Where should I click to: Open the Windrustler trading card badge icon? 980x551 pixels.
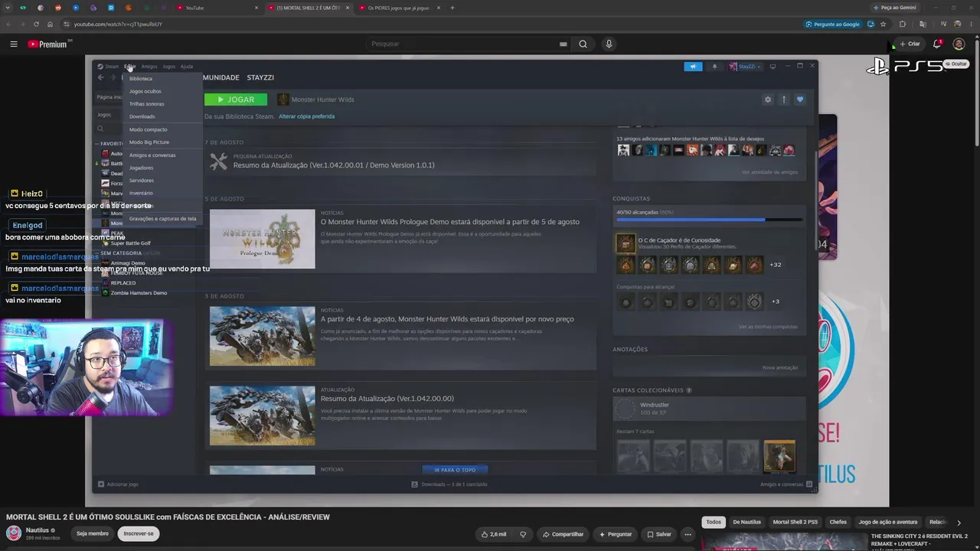(x=626, y=409)
